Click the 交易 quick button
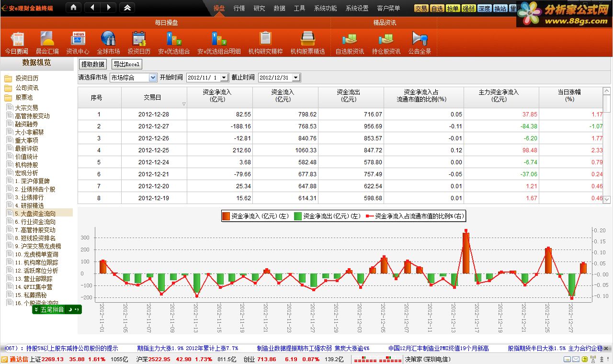Screen dimensions: 613x364 [421, 8]
